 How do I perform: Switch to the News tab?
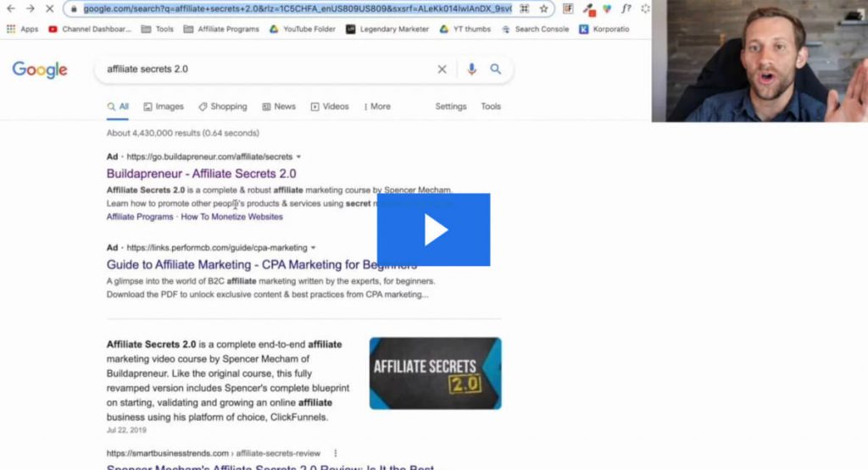tap(279, 107)
